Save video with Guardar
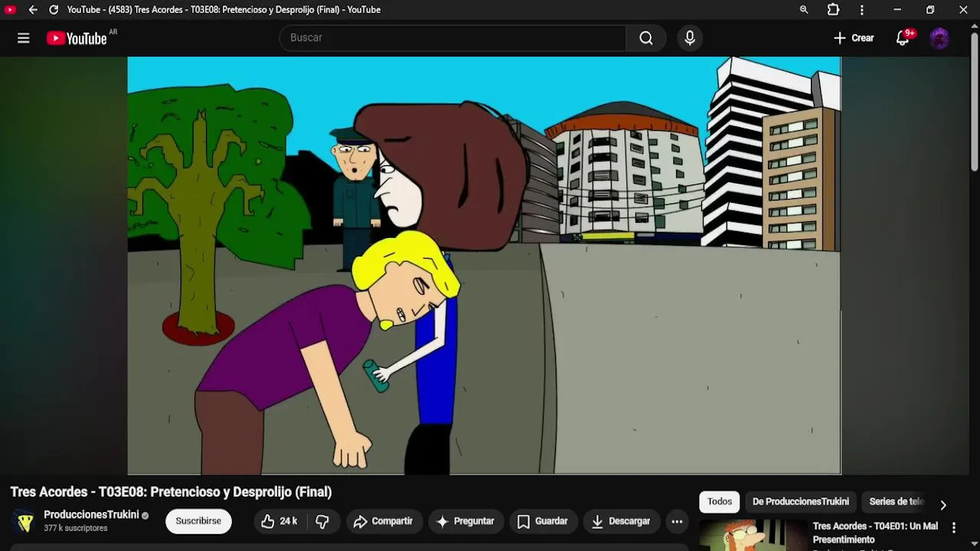The height and width of the screenshot is (551, 980). pos(542,521)
